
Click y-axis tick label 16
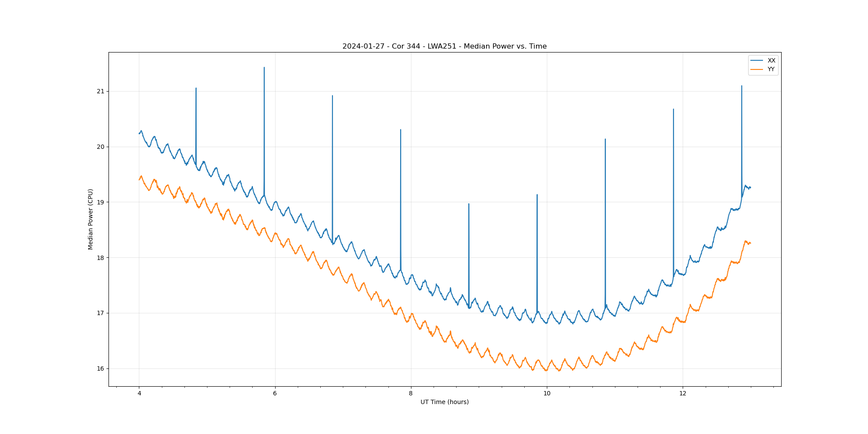(101, 368)
